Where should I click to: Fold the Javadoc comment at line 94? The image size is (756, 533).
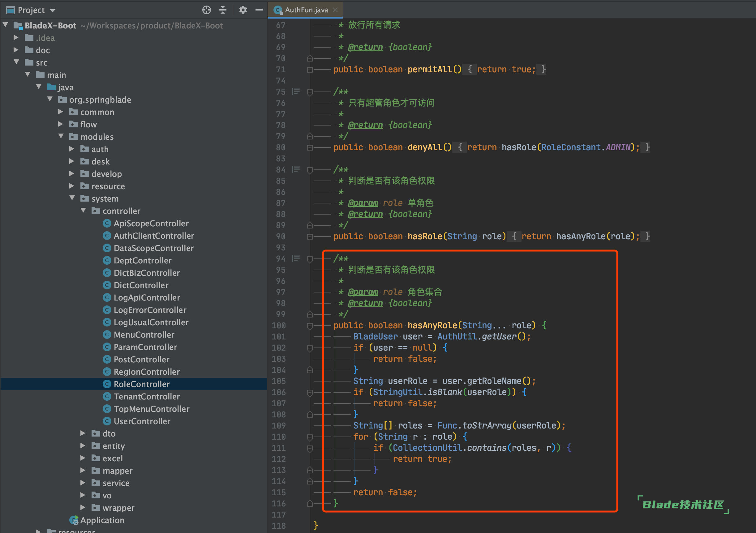point(310,259)
